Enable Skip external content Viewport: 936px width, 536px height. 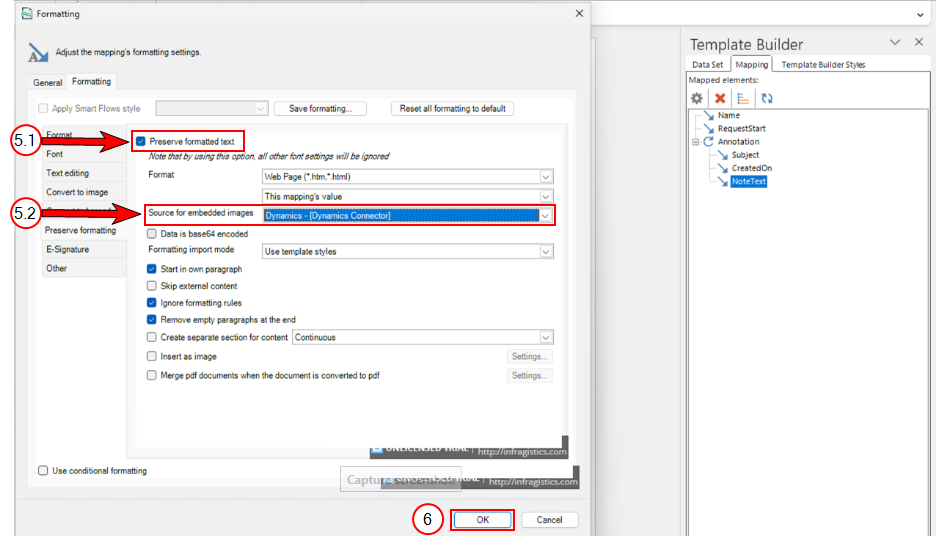[x=152, y=286]
